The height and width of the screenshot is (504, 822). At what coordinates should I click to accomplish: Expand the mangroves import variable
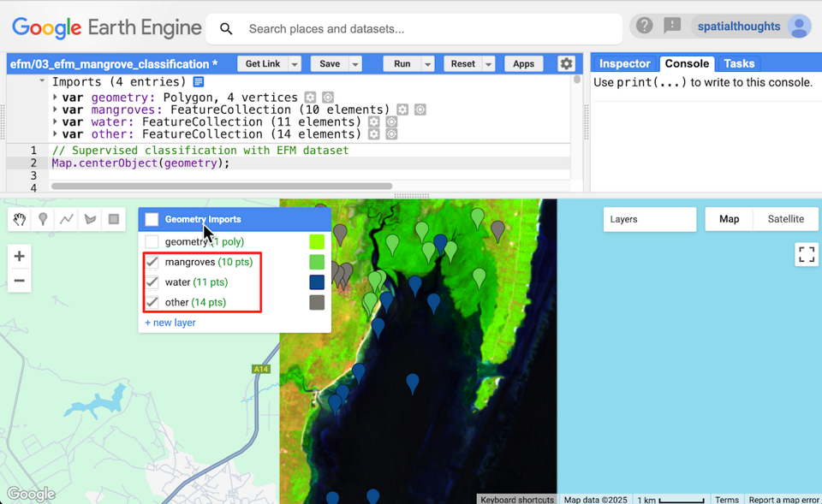56,110
